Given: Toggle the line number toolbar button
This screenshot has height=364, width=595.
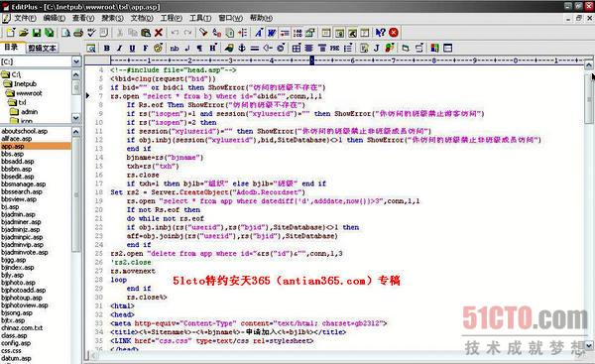Looking at the screenshot, I should pos(297,33).
